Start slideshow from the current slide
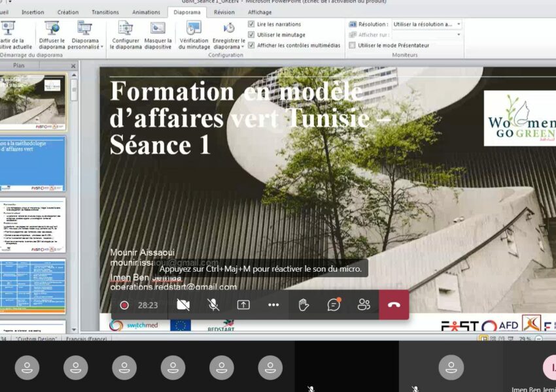Screen dimensions: 556x392 14,35
